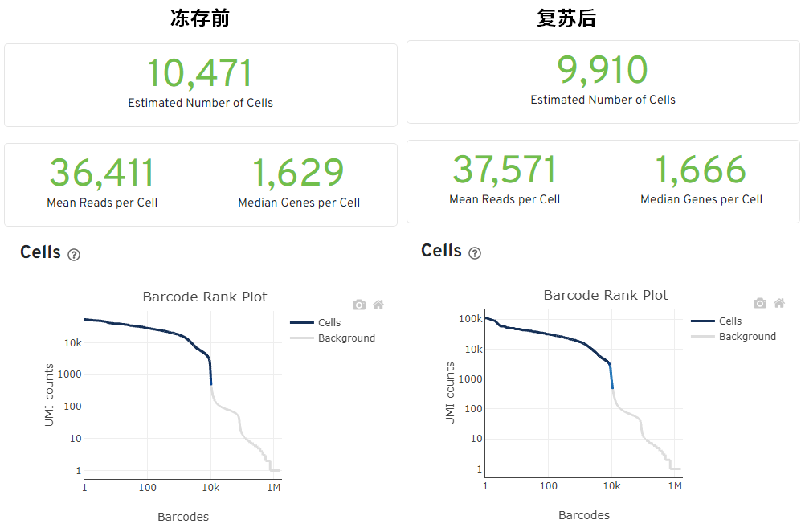Reset axes with right plot's home icon
Screen dimensions: 805x532
click(779, 303)
